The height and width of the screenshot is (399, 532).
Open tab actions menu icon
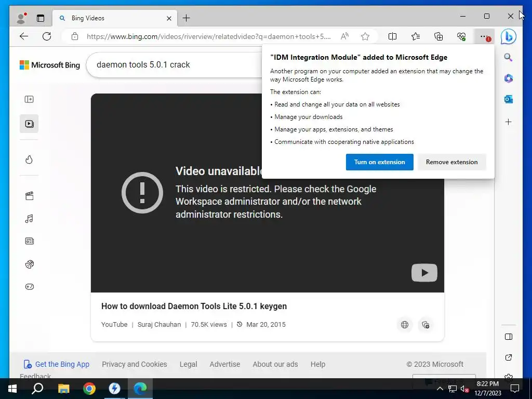coord(41,18)
